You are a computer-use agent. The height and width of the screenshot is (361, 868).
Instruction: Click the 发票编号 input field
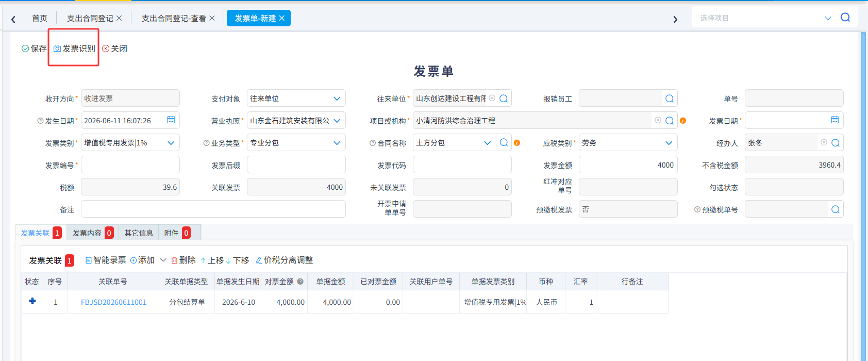[130, 165]
